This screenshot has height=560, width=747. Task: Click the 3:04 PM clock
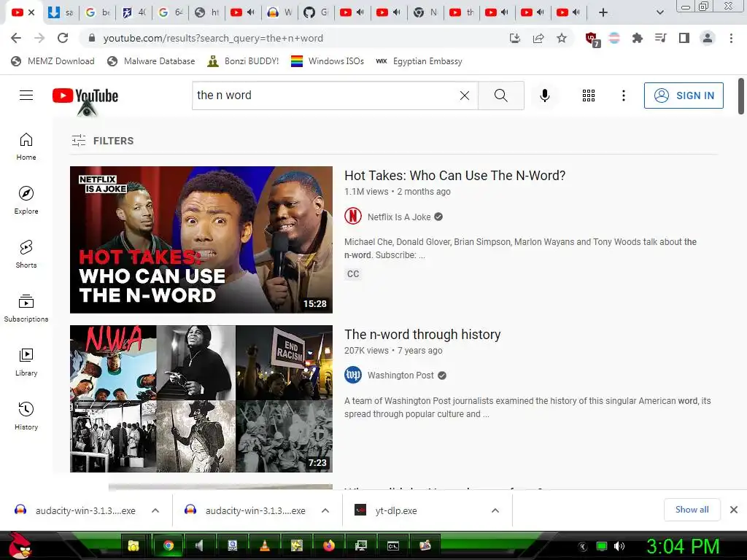click(683, 546)
